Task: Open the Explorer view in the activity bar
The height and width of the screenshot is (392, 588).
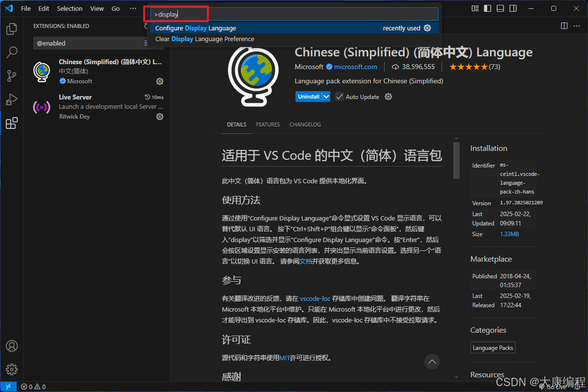Action: point(11,29)
